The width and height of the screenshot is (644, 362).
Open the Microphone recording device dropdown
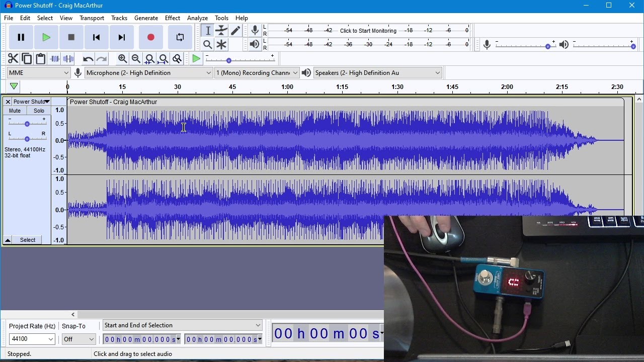pyautogui.click(x=148, y=73)
